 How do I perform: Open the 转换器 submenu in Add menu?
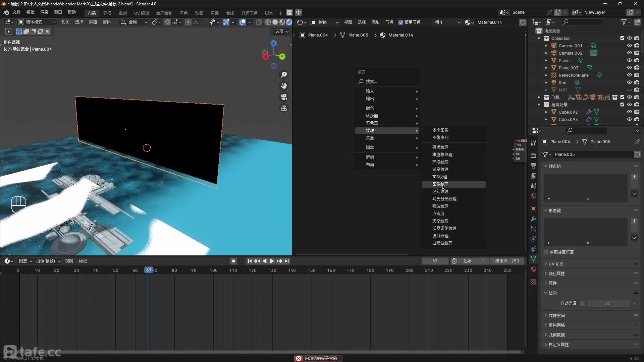pyautogui.click(x=387, y=116)
